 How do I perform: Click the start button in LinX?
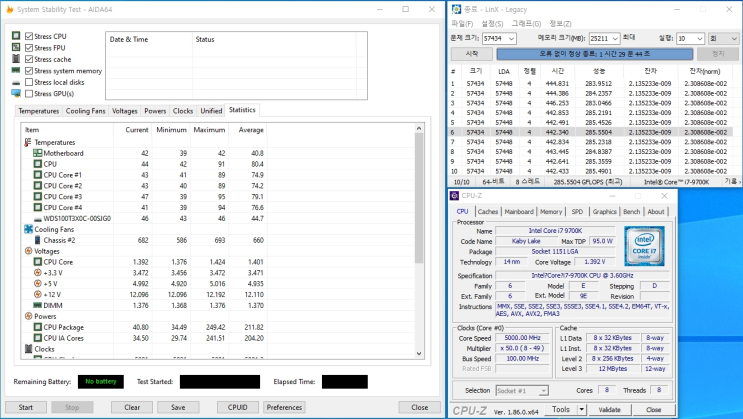(471, 54)
